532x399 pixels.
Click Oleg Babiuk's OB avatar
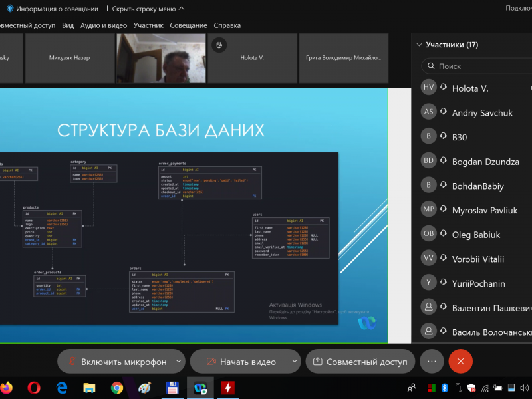429,234
